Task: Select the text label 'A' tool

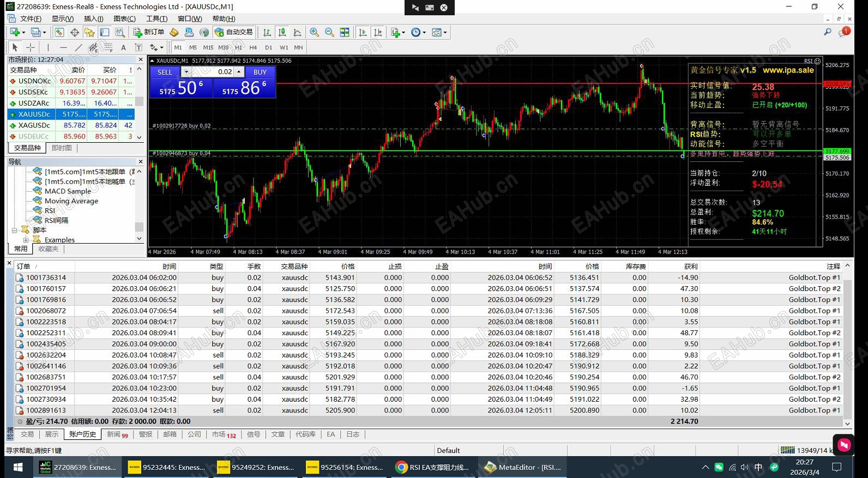Action: point(123,47)
